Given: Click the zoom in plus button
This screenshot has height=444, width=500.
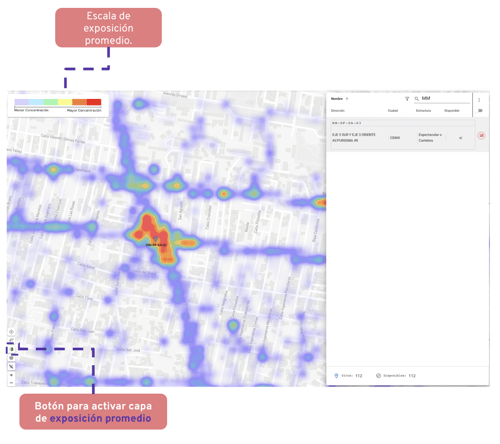Looking at the screenshot, I should click(11, 375).
